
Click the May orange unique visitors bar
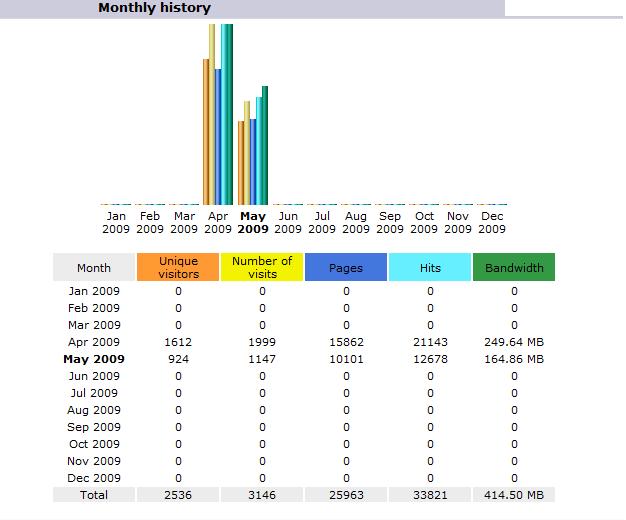[241, 163]
